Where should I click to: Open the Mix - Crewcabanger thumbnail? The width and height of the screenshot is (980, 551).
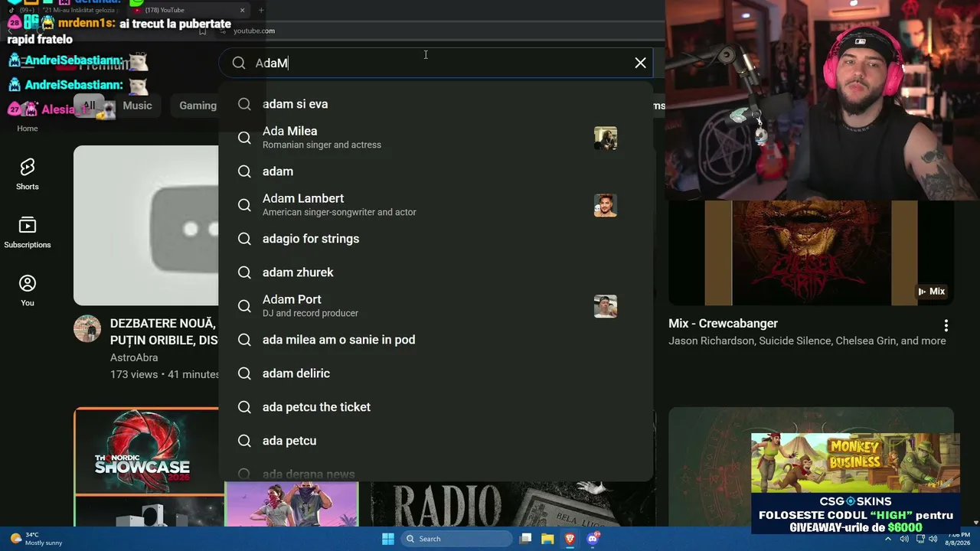coord(811,253)
